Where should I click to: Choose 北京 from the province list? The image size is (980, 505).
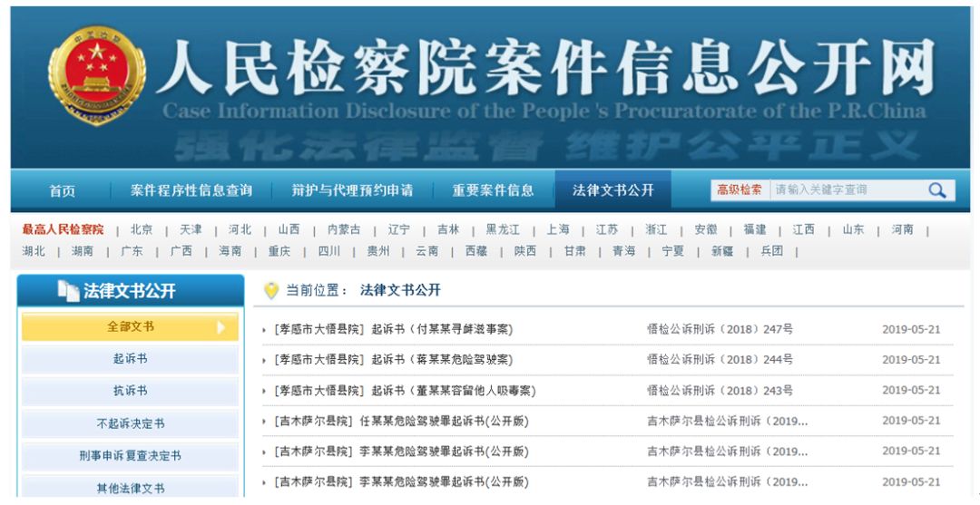pos(142,229)
